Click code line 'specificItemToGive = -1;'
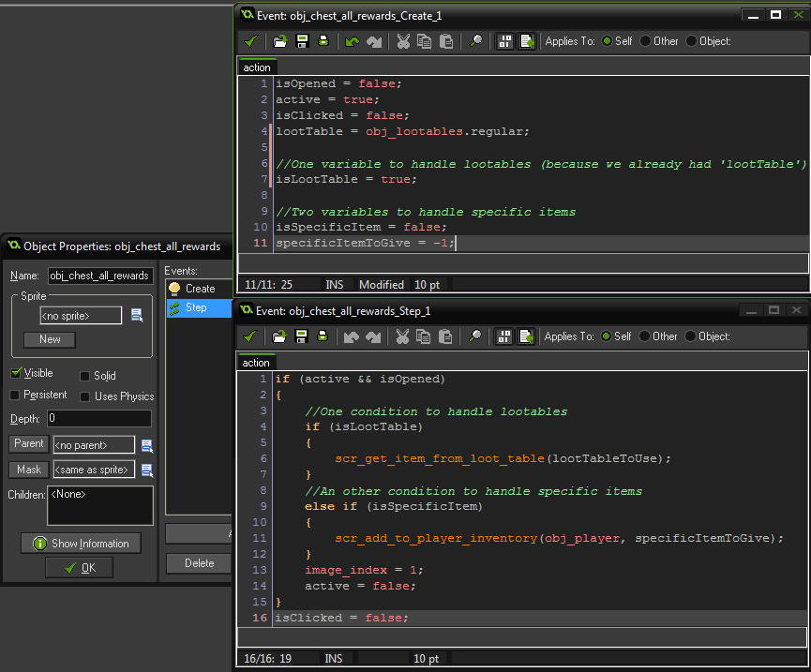811x672 pixels. tap(365, 243)
